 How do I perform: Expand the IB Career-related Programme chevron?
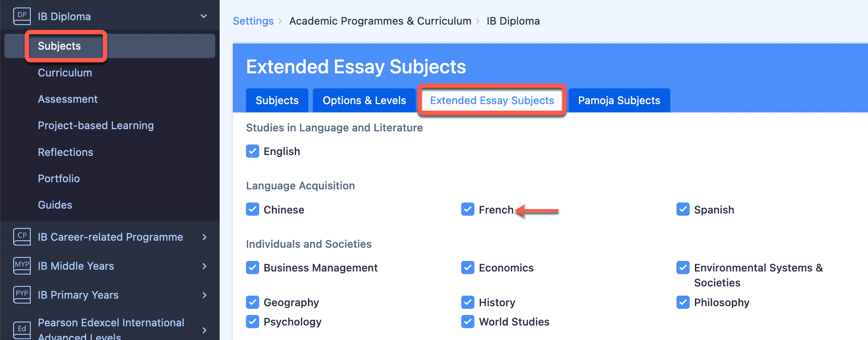204,237
